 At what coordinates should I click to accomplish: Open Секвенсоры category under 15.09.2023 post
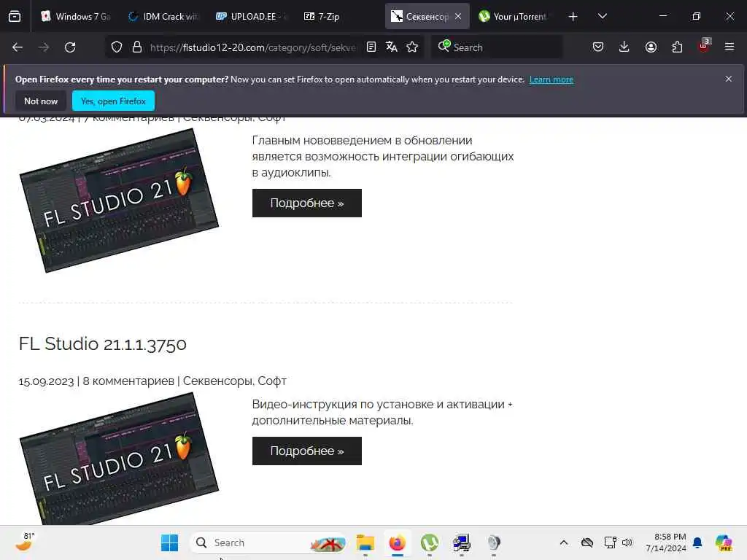[x=217, y=381]
